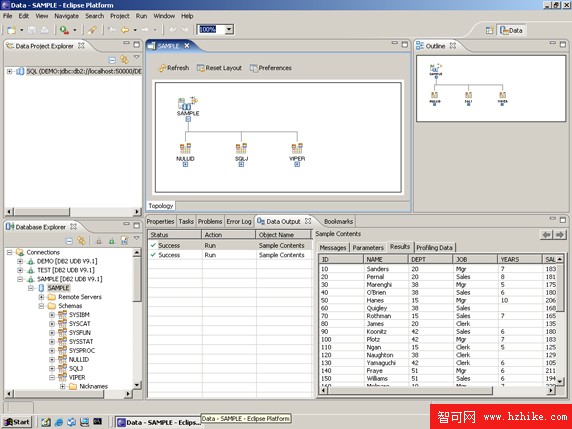Open the Navigate menu

[x=66, y=16]
